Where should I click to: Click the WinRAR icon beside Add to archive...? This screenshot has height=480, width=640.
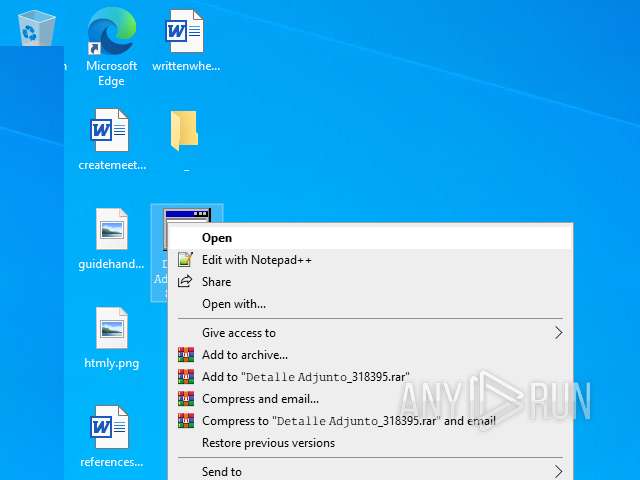coord(186,355)
